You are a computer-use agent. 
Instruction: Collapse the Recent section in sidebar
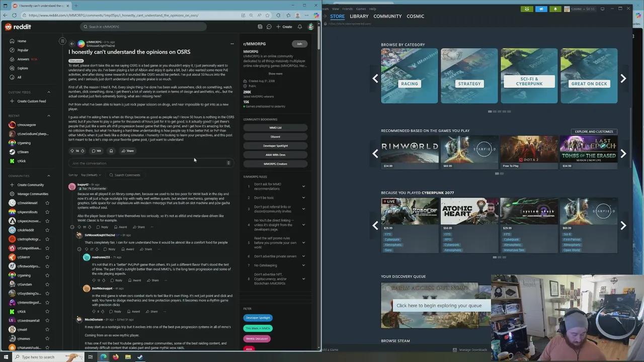point(49,116)
